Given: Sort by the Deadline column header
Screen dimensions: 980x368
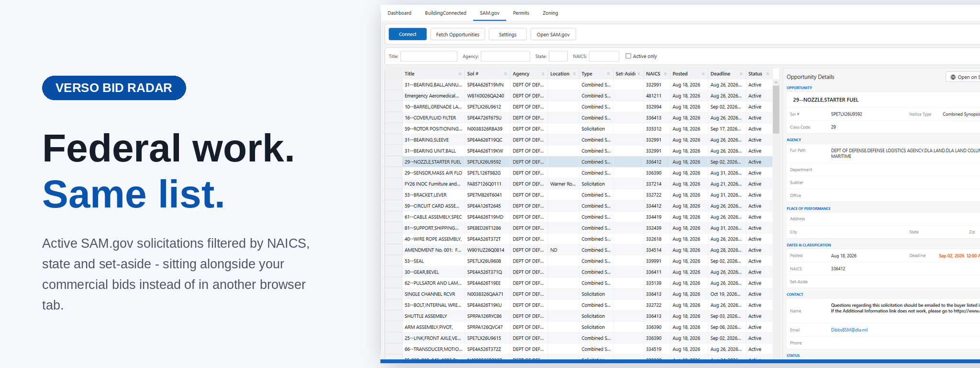Looking at the screenshot, I should click(x=720, y=74).
